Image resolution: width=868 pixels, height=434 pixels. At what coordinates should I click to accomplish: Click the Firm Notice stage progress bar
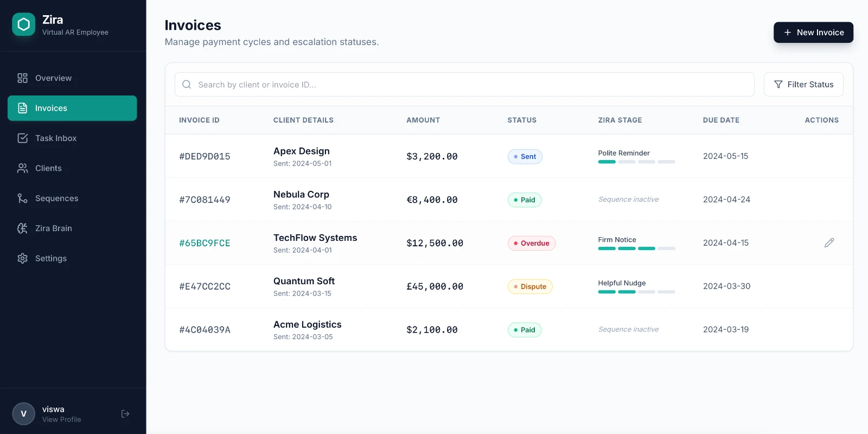pyautogui.click(x=636, y=248)
